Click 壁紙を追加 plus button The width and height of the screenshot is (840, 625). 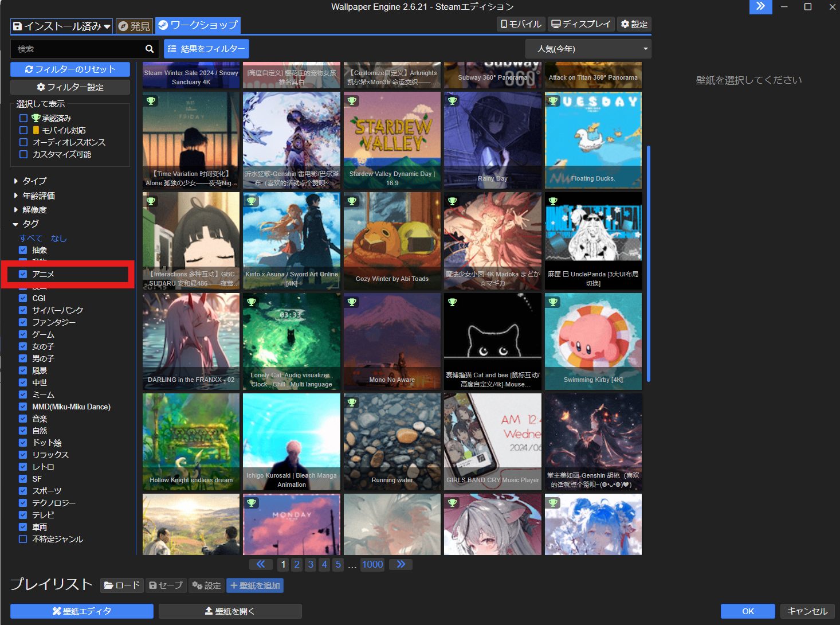click(x=255, y=585)
